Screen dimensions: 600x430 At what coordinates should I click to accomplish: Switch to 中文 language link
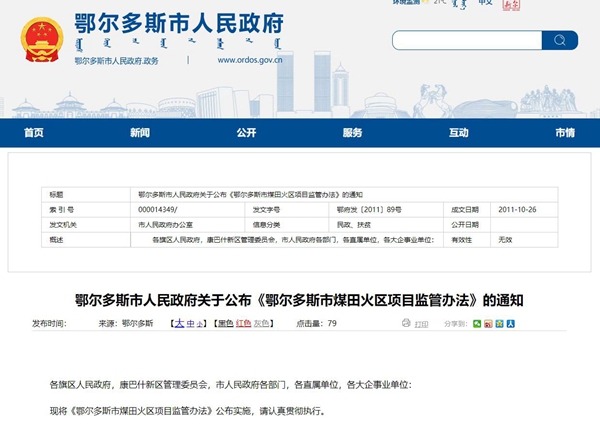(x=485, y=5)
